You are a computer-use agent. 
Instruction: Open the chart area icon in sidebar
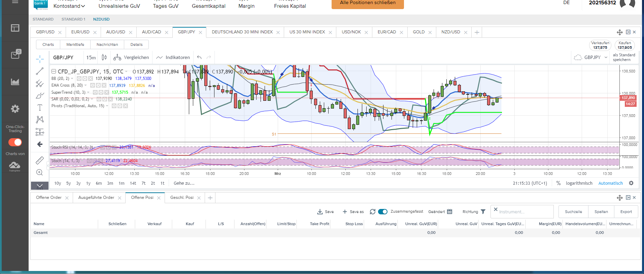click(15, 82)
